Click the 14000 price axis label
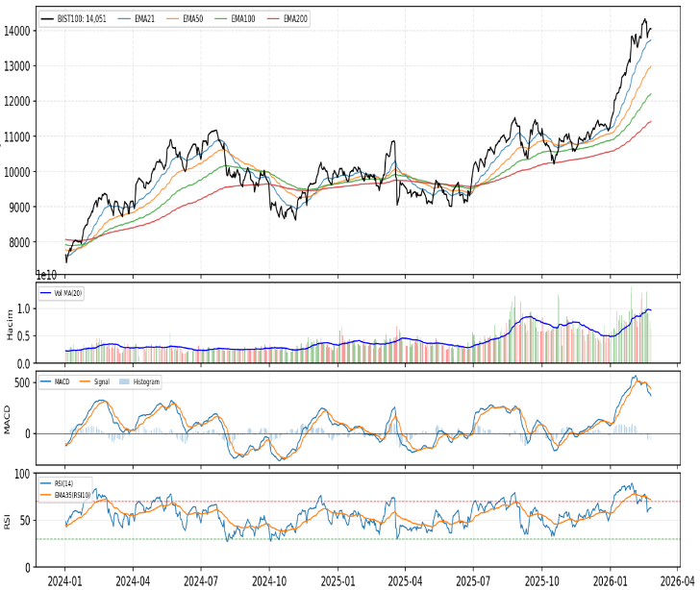The width and height of the screenshot is (700, 590). 18,31
